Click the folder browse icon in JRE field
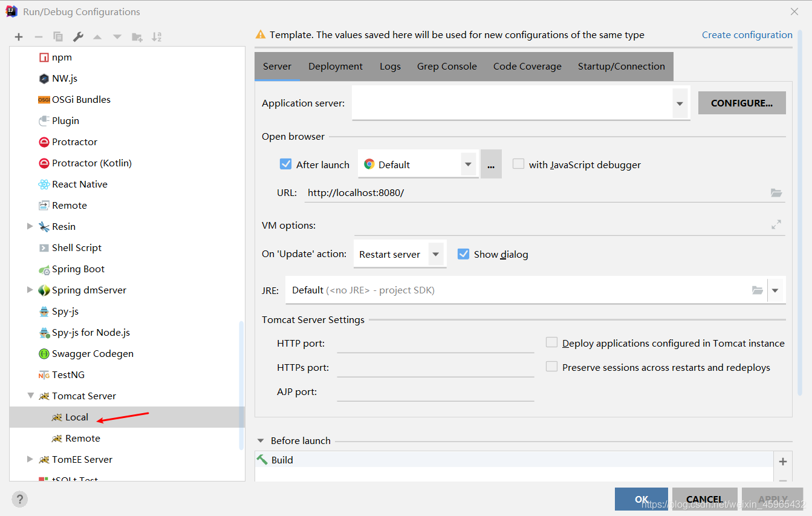Viewport: 812px width, 516px height. [757, 290]
